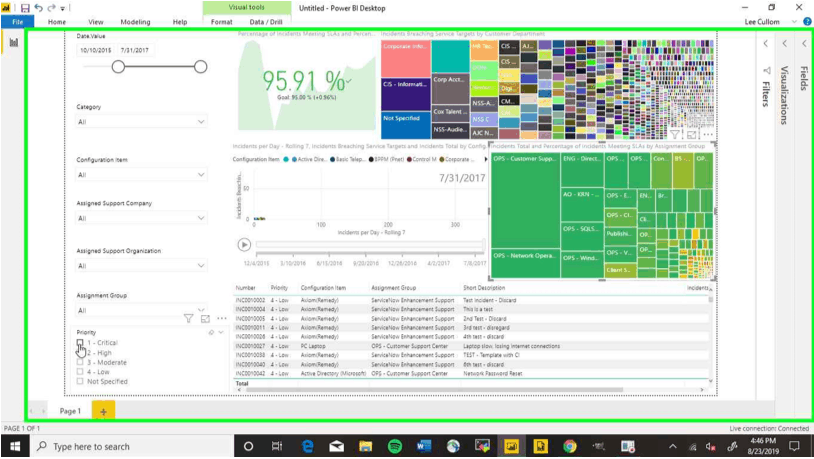
Task: Undo the last action
Action: 38,8
